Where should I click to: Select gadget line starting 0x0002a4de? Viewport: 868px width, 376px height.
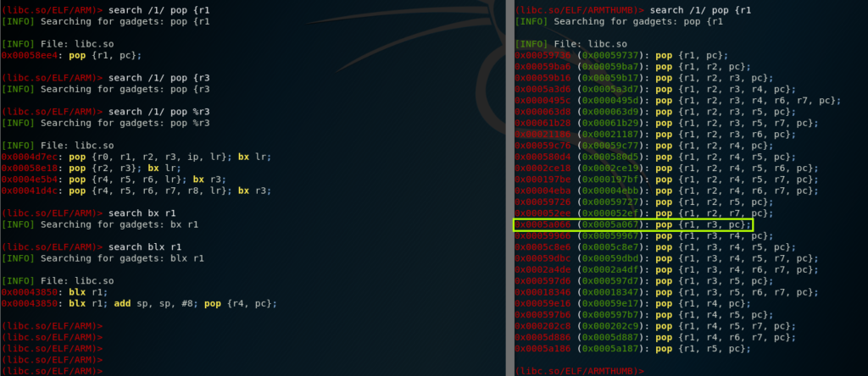(x=666, y=269)
